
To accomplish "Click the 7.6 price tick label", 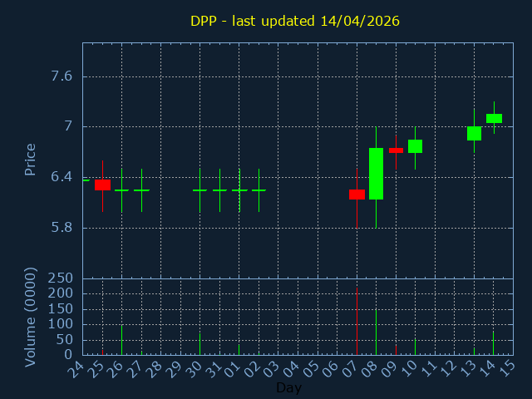I will click(62, 76).
